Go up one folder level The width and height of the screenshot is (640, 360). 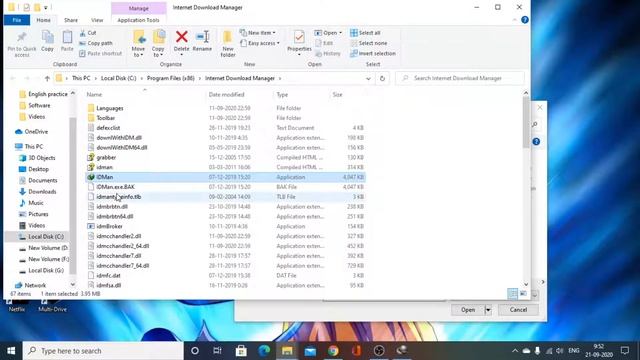pos(47,78)
